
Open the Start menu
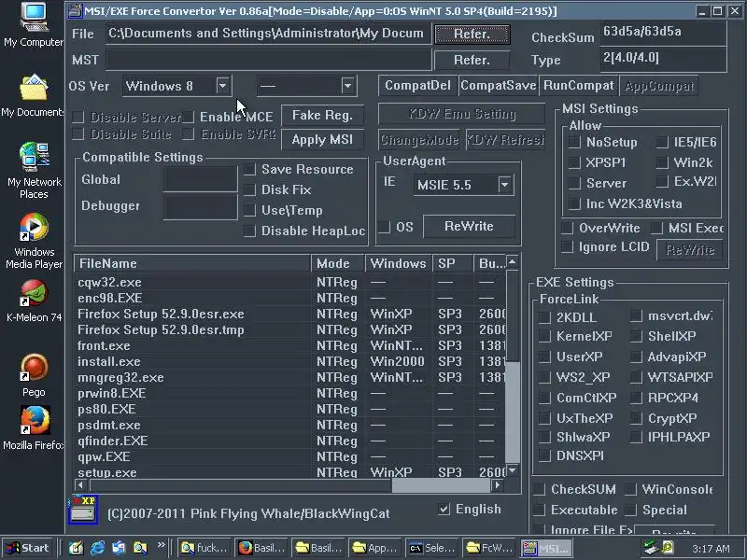coord(28,548)
